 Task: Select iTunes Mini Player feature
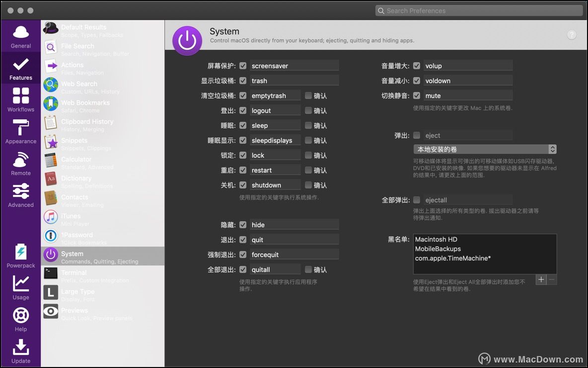point(102,219)
